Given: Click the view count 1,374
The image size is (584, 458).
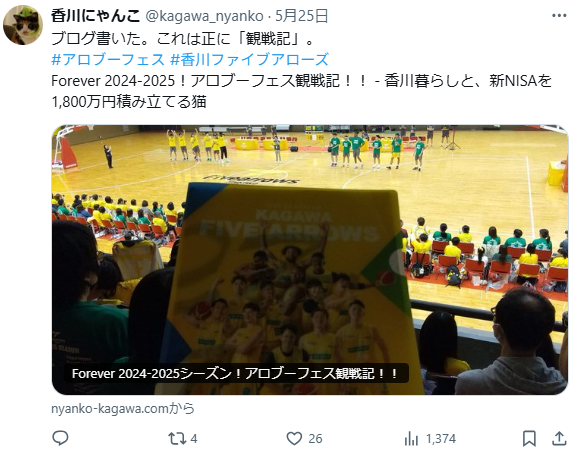Looking at the screenshot, I should (441, 439).
